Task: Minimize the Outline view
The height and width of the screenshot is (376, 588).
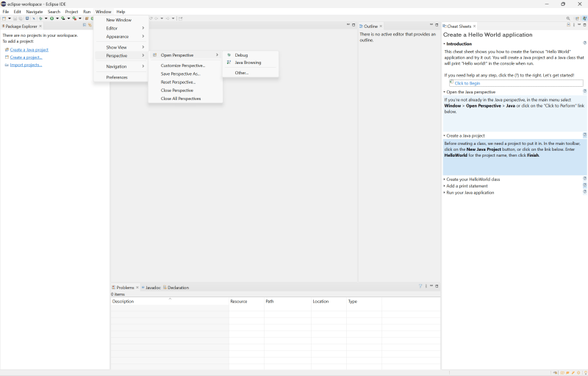Action: (x=431, y=25)
